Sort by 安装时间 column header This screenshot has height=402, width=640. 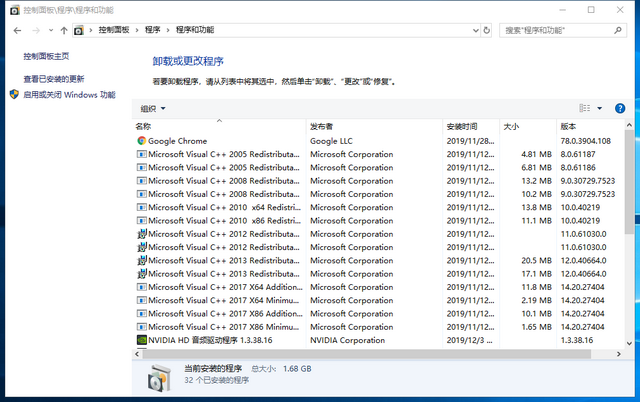(471, 126)
